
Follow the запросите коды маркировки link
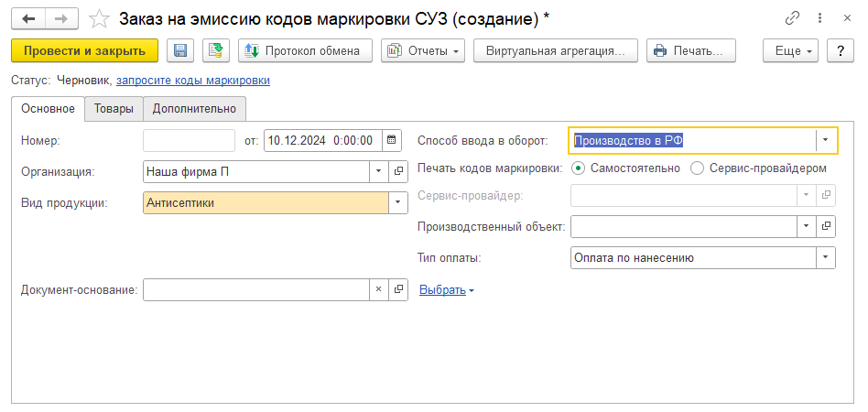pos(193,81)
